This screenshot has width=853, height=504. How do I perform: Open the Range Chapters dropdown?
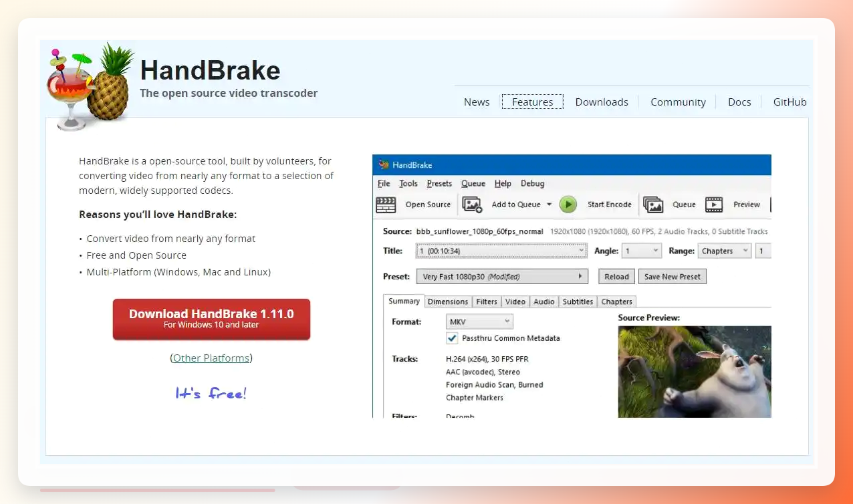pyautogui.click(x=725, y=251)
